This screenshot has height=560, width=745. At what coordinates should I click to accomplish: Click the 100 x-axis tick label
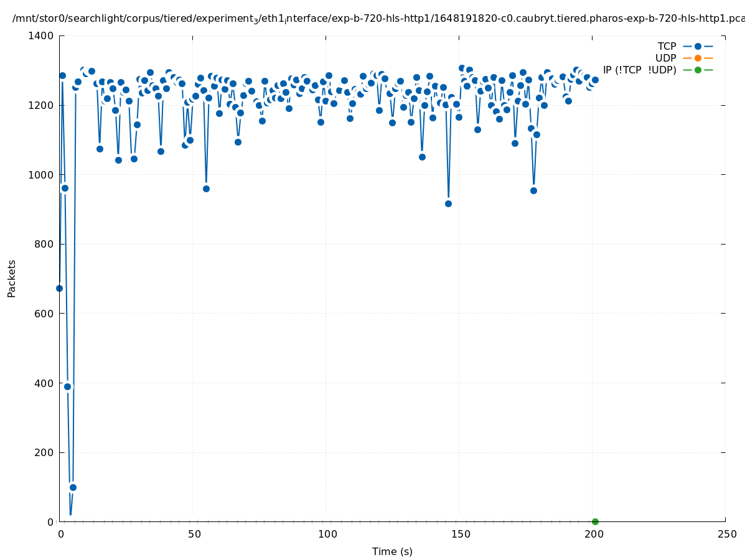click(326, 534)
